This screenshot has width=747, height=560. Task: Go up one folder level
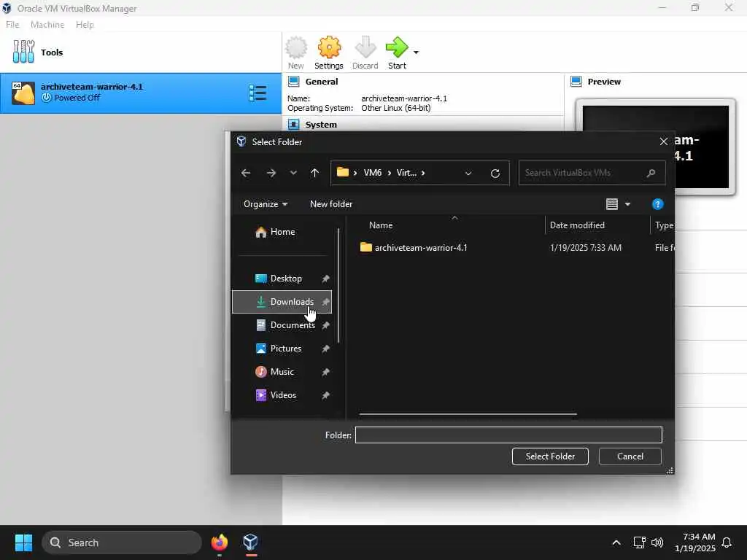[314, 173]
